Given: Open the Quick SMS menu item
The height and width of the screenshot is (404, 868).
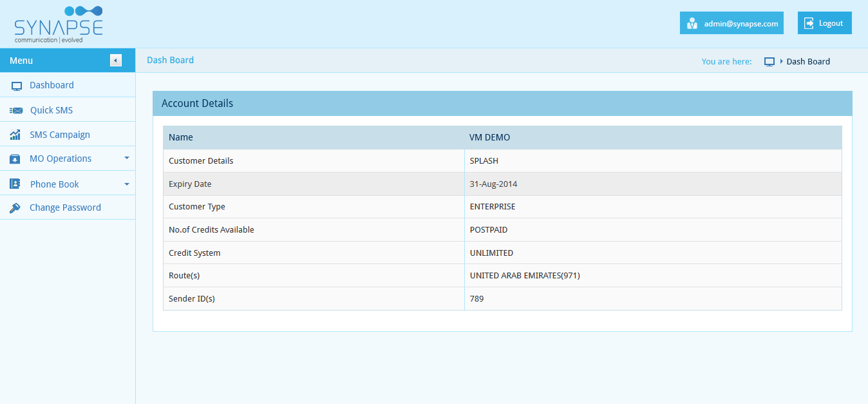Looking at the screenshot, I should (x=52, y=110).
